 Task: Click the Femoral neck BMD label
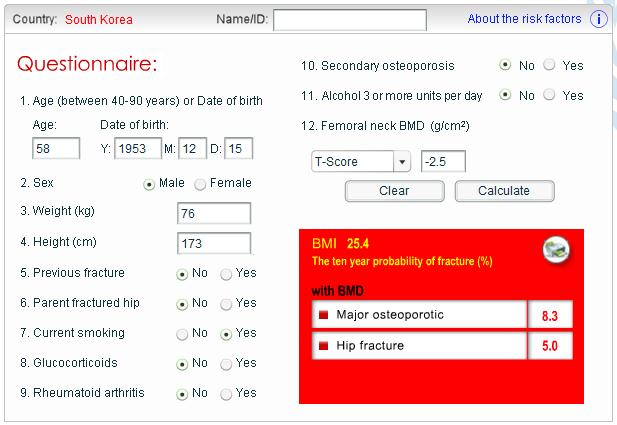click(x=385, y=126)
